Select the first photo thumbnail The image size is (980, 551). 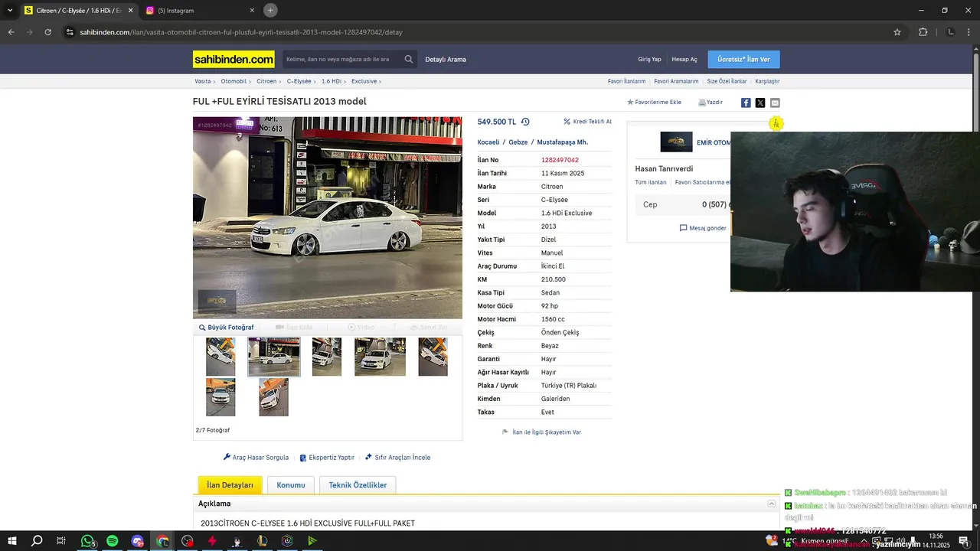(x=220, y=357)
